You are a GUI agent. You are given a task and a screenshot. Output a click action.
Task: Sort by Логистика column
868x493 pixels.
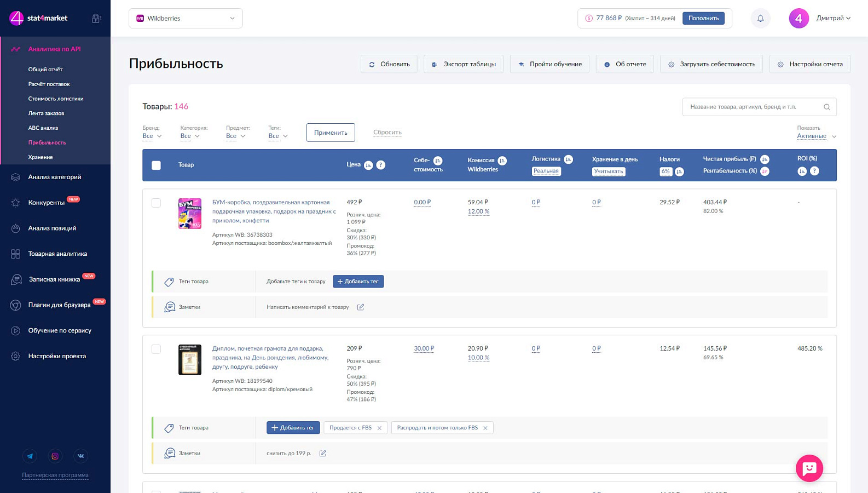pyautogui.click(x=569, y=159)
